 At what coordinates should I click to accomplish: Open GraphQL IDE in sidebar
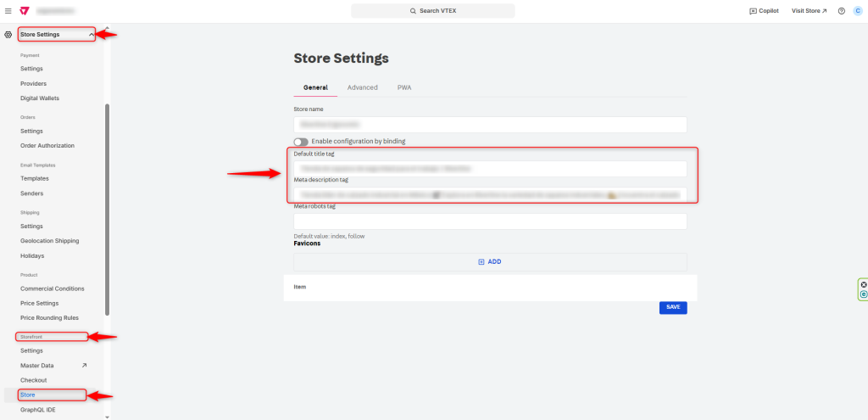click(x=39, y=410)
